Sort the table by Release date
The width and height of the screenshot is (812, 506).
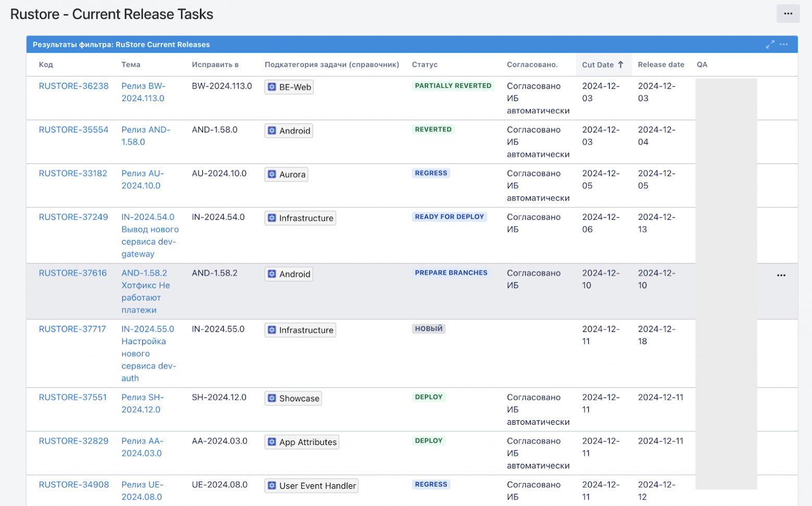661,65
